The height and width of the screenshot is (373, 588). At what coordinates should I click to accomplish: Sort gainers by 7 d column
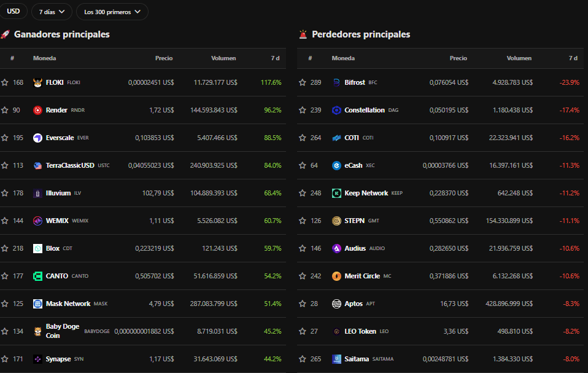[x=275, y=58]
